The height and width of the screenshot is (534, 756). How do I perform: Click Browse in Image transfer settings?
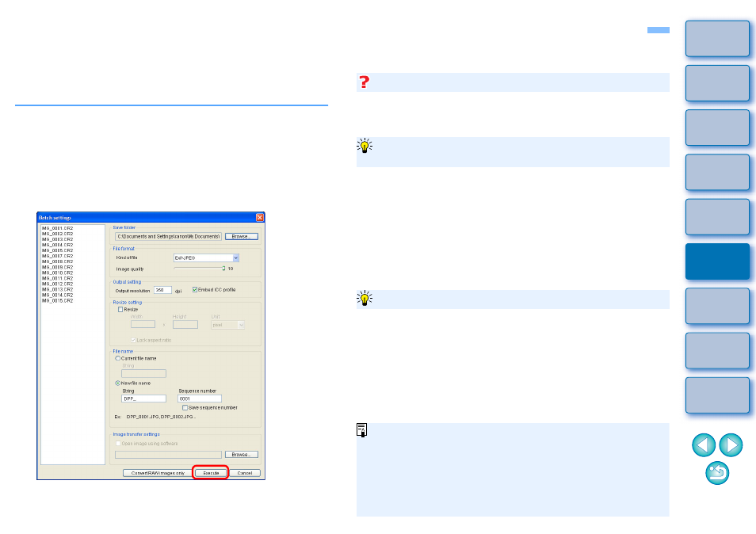[242, 455]
